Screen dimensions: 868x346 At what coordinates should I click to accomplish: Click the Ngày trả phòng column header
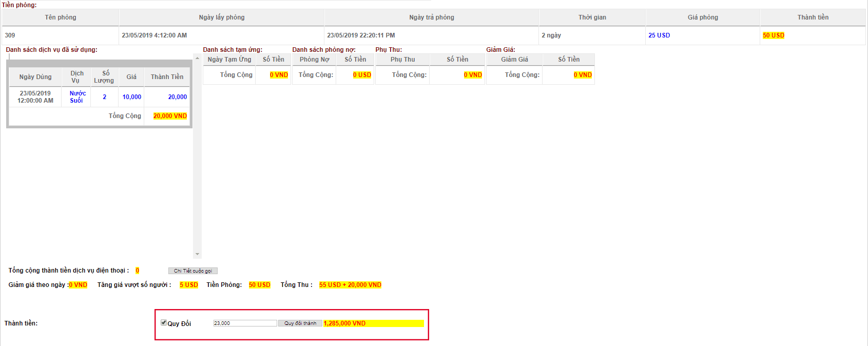(432, 17)
